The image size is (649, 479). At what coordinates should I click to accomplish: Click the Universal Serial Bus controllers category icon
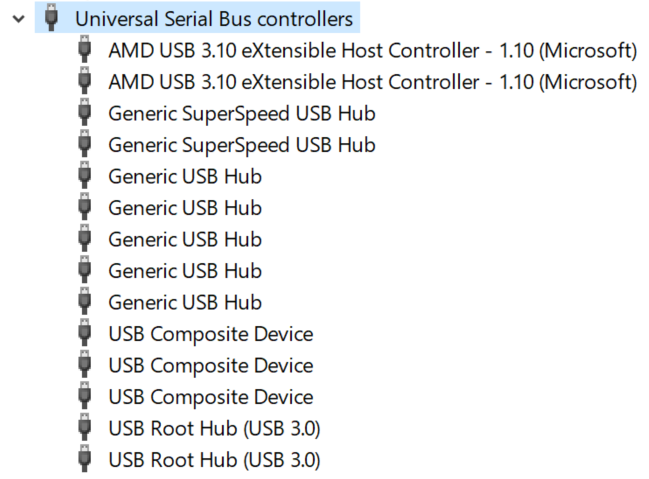(x=53, y=18)
